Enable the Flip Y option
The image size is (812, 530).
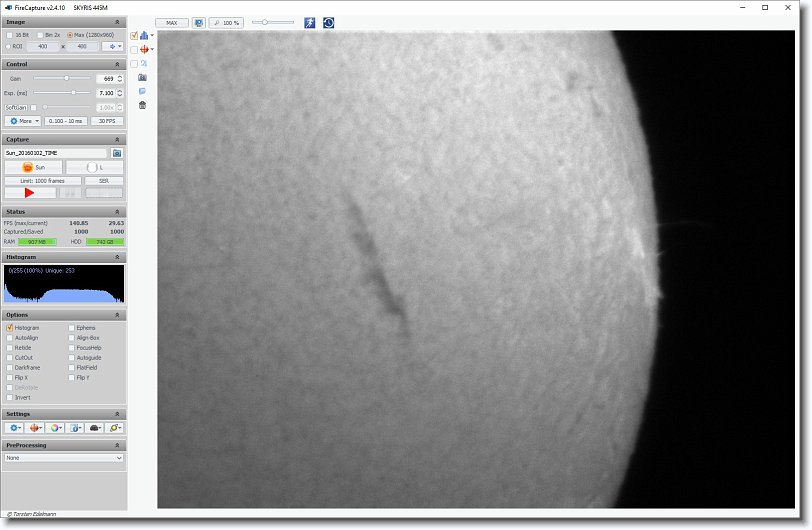pos(71,378)
